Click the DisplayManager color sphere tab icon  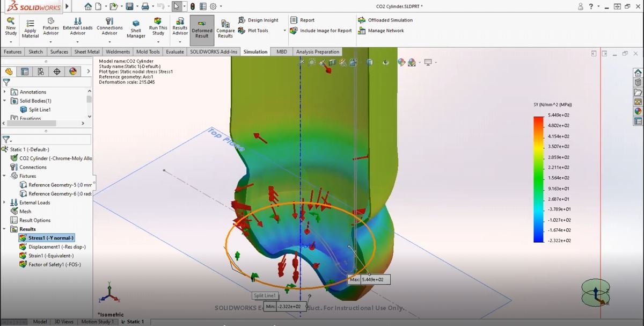[x=73, y=71]
